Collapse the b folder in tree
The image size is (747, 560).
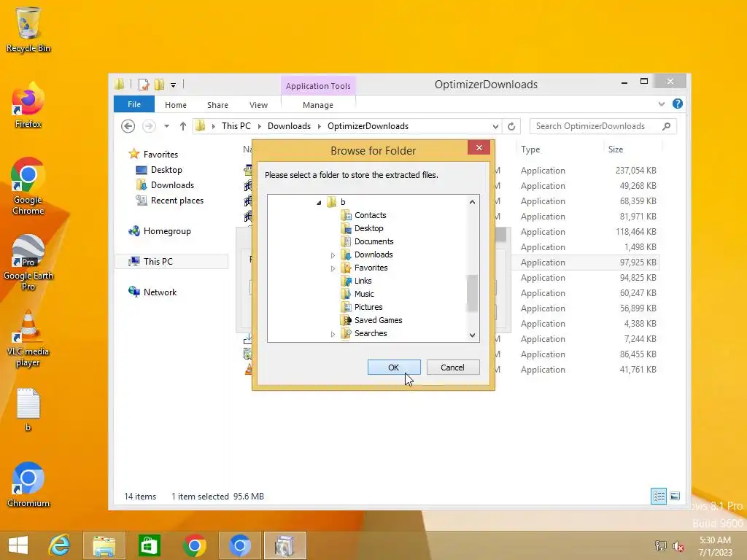[x=319, y=203]
